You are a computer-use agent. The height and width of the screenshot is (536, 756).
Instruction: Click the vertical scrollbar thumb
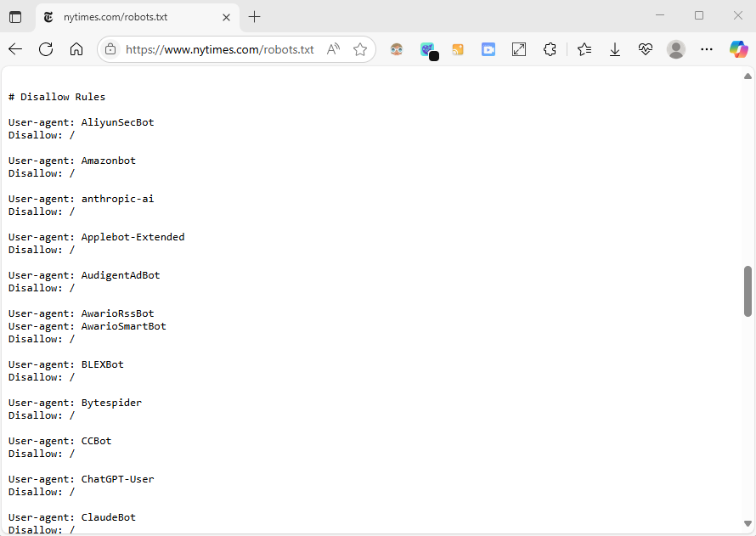[748, 291]
